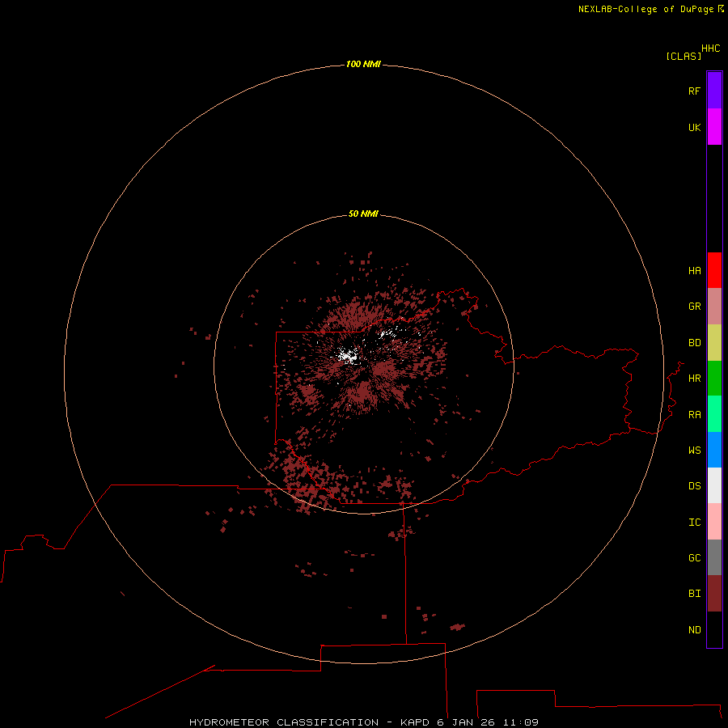Click the 6 JAN 26 date text
Screen dimensions: 728x728
(466, 722)
